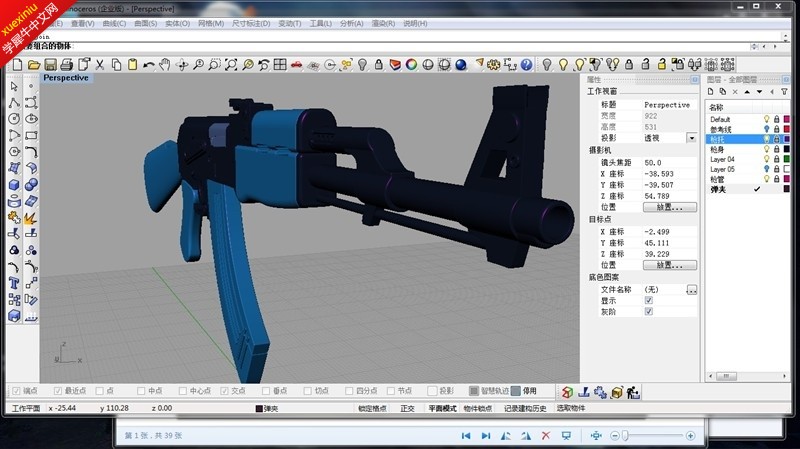Toggle visibility bulb of Layer 05
This screenshot has height=449, width=800.
pyautogui.click(x=766, y=169)
